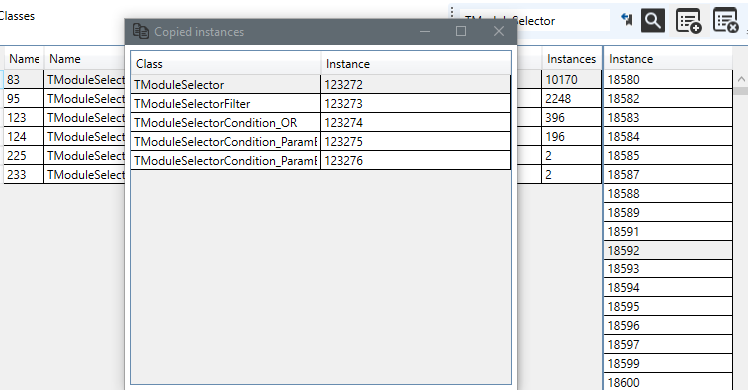Sort by the Class column header
The image size is (748, 390).
coord(226,63)
